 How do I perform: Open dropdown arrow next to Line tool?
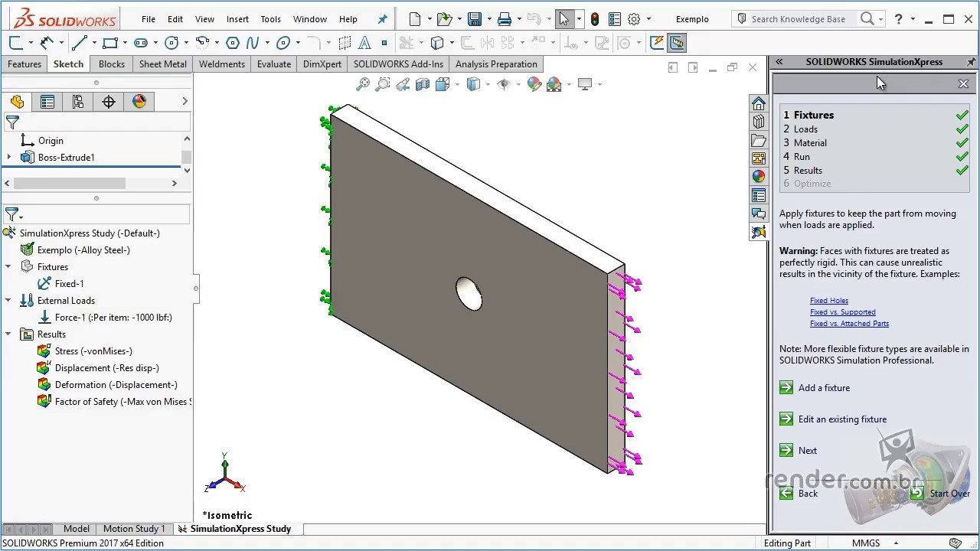click(x=93, y=43)
